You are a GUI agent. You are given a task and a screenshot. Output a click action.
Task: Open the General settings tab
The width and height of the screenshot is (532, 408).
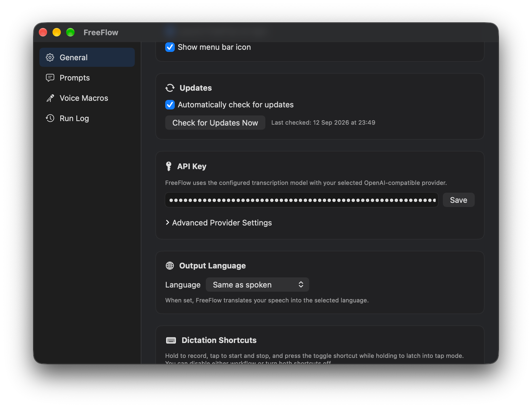pos(87,57)
